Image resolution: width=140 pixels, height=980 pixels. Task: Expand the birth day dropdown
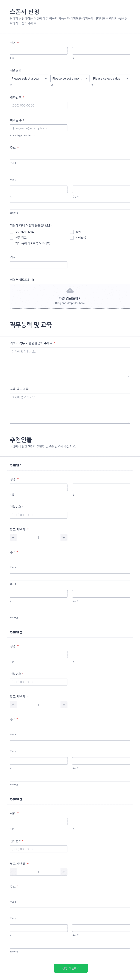point(111,78)
